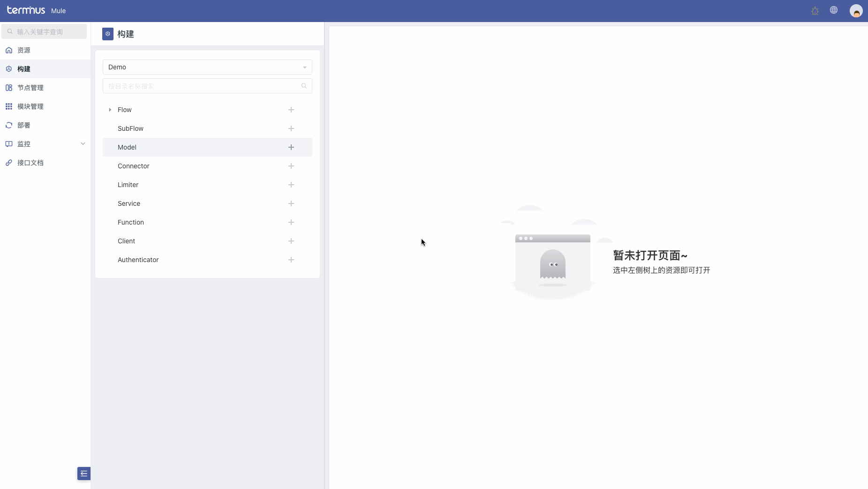
Task: Open 监控 menu item
Action: tap(45, 144)
